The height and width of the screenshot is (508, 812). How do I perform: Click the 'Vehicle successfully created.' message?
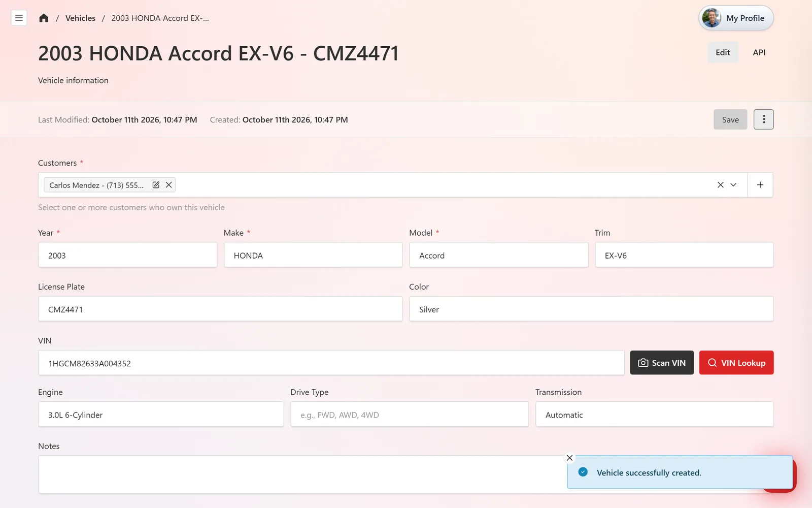tap(649, 472)
